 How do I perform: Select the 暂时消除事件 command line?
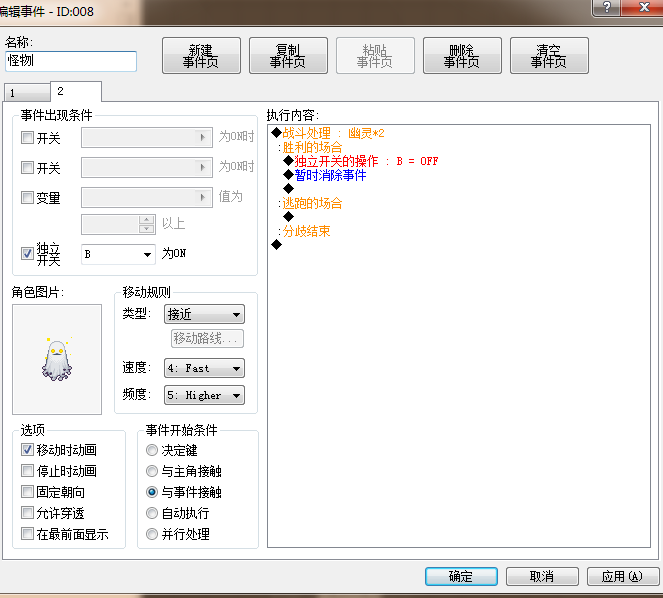coord(325,175)
